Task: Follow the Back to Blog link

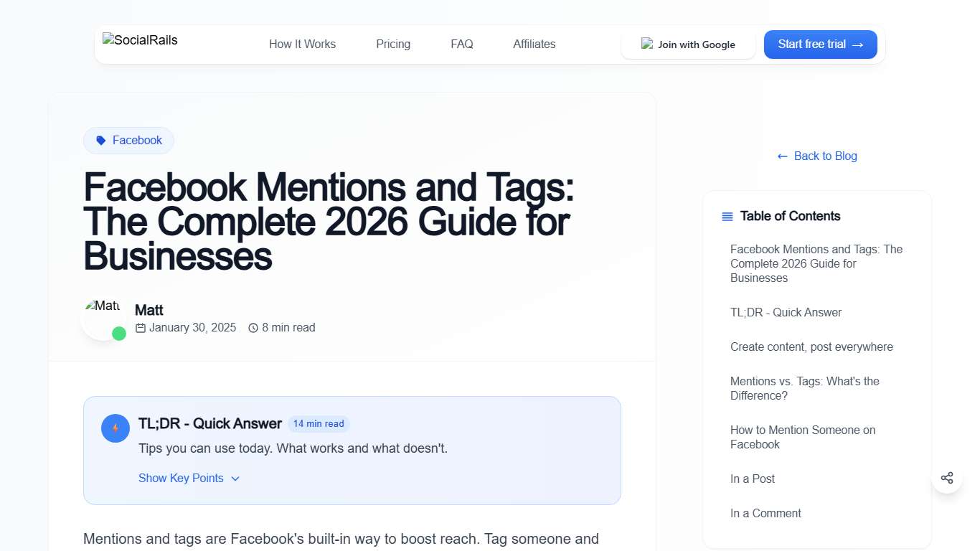Action: [825, 156]
